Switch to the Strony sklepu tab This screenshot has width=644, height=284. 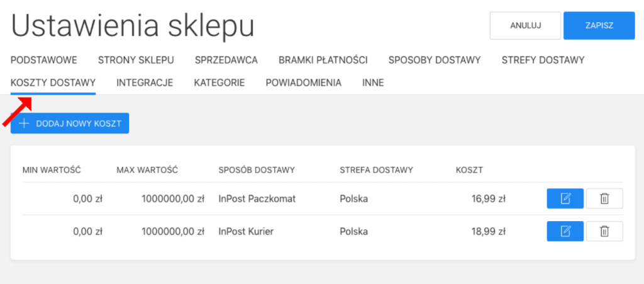tap(136, 60)
